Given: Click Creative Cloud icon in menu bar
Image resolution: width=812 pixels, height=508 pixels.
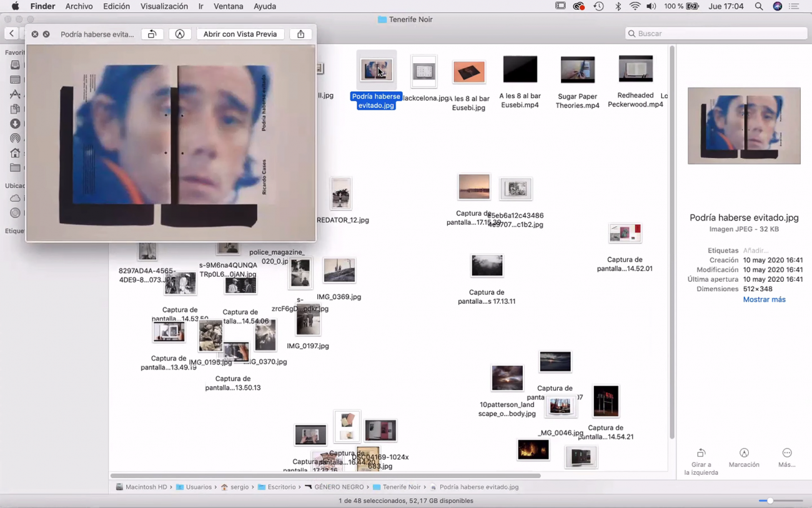Looking at the screenshot, I should pyautogui.click(x=579, y=6).
